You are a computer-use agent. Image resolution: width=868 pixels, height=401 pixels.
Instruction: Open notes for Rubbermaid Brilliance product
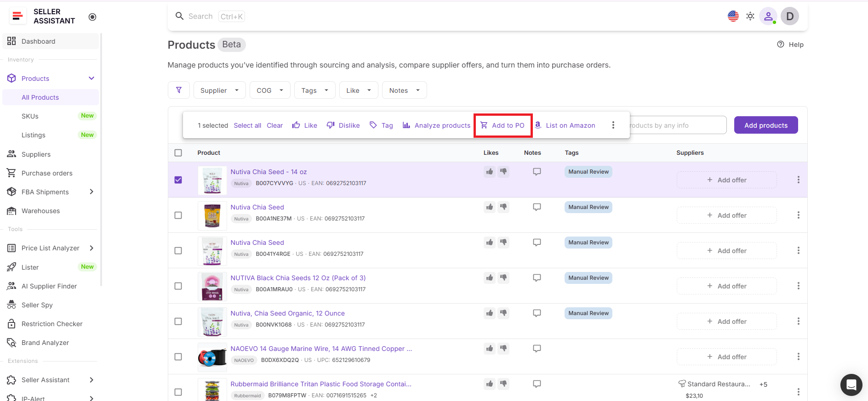[x=537, y=384]
